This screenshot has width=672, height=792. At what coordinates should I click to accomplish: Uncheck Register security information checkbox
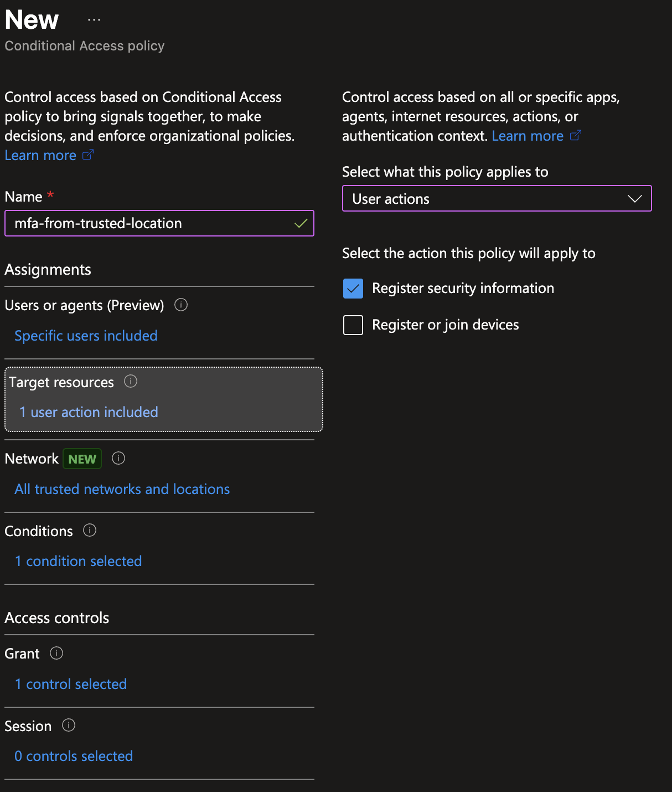tap(353, 289)
